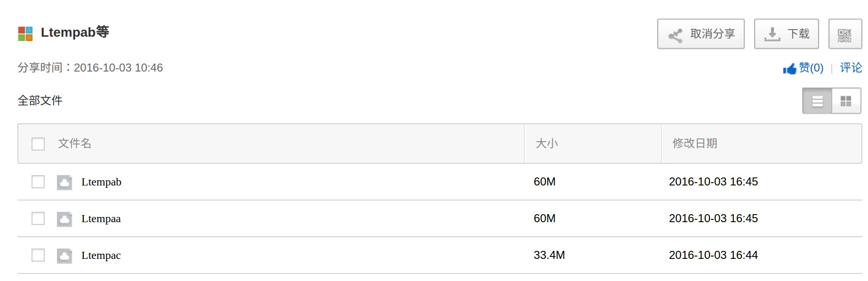Image resolution: width=868 pixels, height=281 pixels.
Task: Click the 取消分享 button
Action: 701,34
